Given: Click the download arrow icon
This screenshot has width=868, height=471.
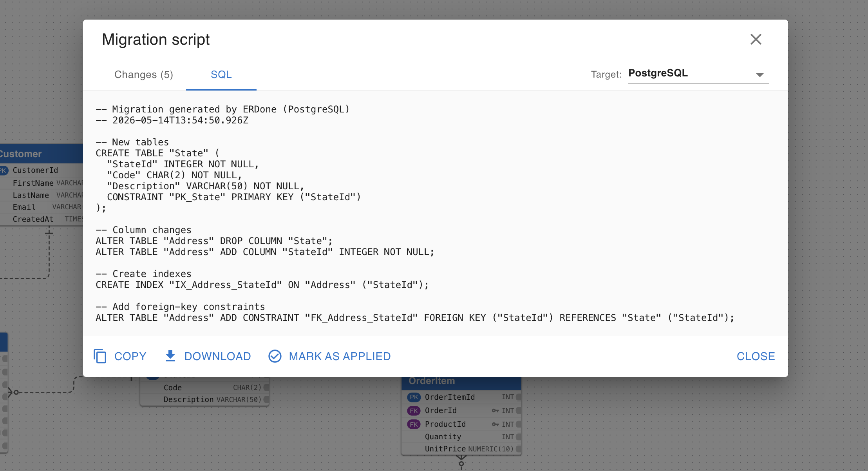Looking at the screenshot, I should tap(170, 356).
